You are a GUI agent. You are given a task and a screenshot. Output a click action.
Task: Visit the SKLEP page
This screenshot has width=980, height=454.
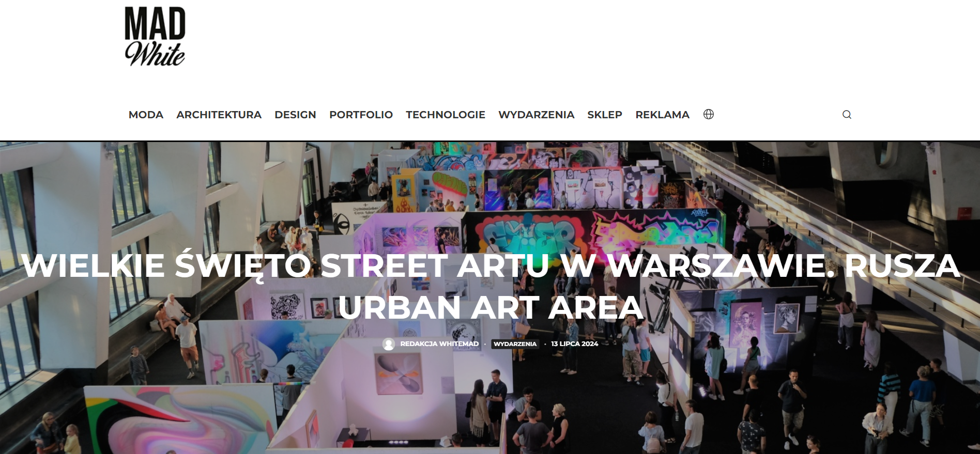point(605,115)
